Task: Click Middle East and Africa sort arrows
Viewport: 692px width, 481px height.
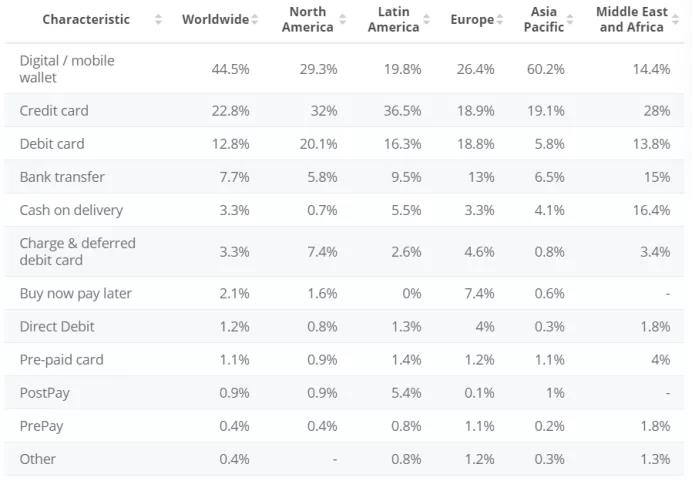Action: click(675, 20)
